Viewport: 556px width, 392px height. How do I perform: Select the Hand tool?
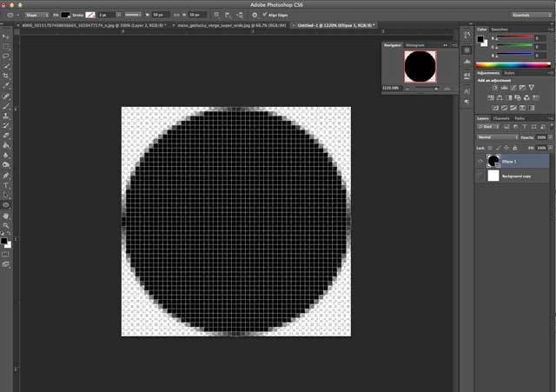tap(6, 216)
